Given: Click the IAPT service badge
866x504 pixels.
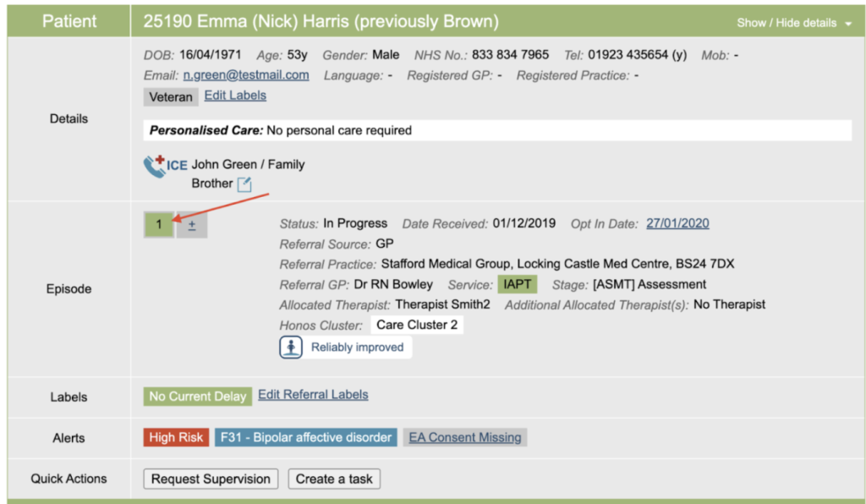Looking at the screenshot, I should pos(517,284).
